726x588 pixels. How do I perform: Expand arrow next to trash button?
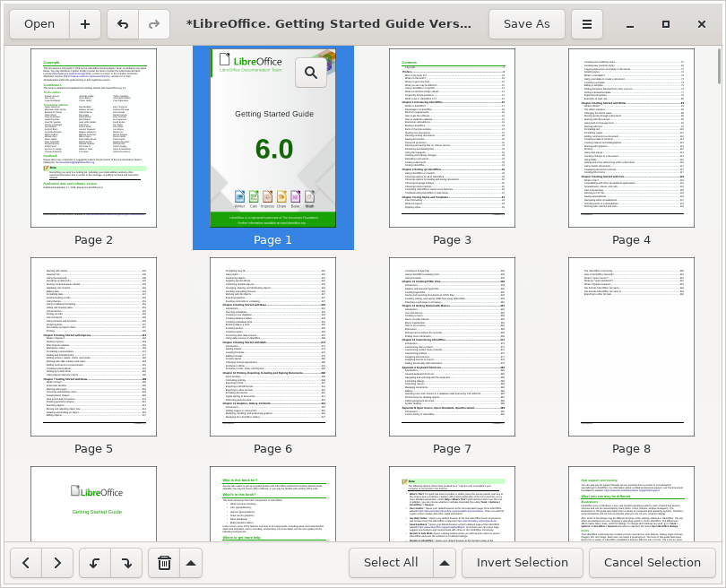(x=191, y=563)
